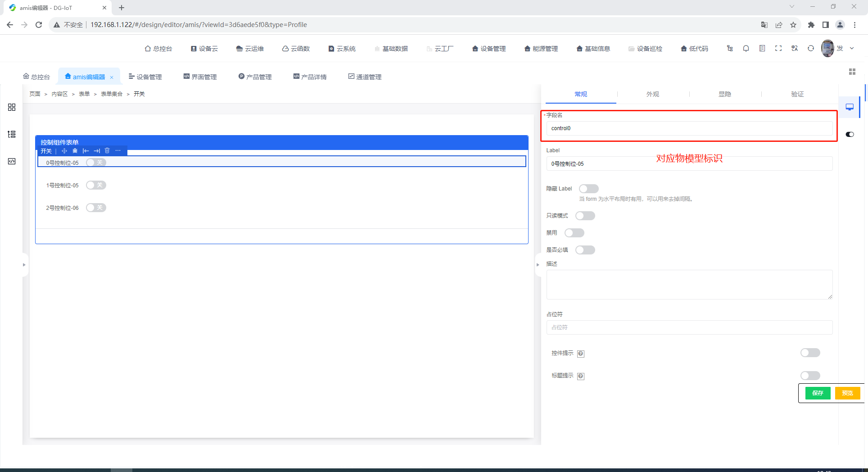
Task: Toggle fullscreen with the header icon
Action: click(778, 48)
